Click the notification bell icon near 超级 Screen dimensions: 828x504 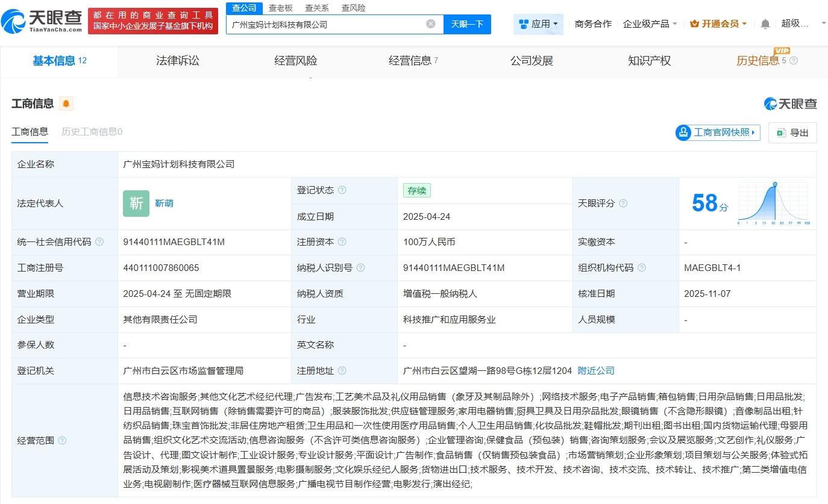(764, 22)
